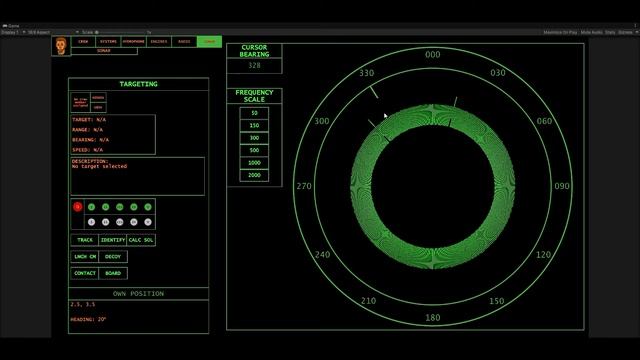The width and height of the screenshot is (640, 360).
Task: Select the red circular indicator in Targeting
Action: point(78,207)
